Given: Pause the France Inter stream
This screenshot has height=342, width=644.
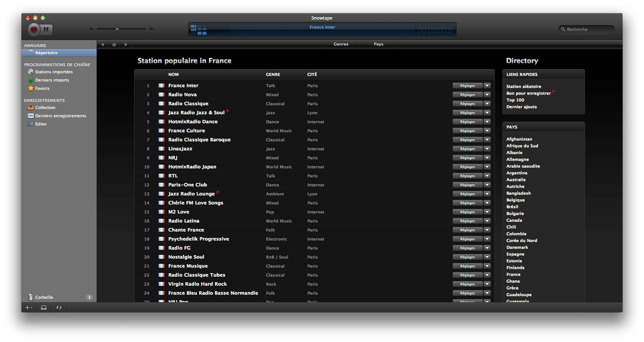Looking at the screenshot, I should click(x=46, y=29).
